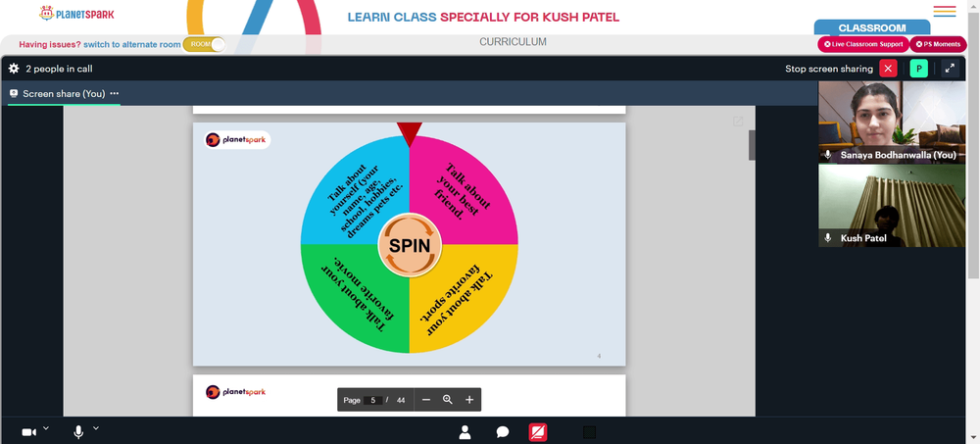Toggle the microphone icon

(x=78, y=432)
